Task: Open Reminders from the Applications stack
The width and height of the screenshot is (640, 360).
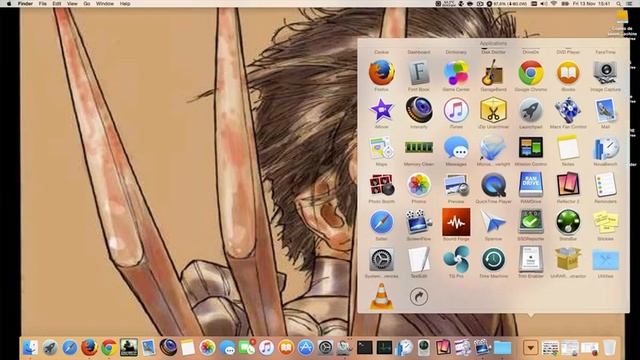Action: 605,185
